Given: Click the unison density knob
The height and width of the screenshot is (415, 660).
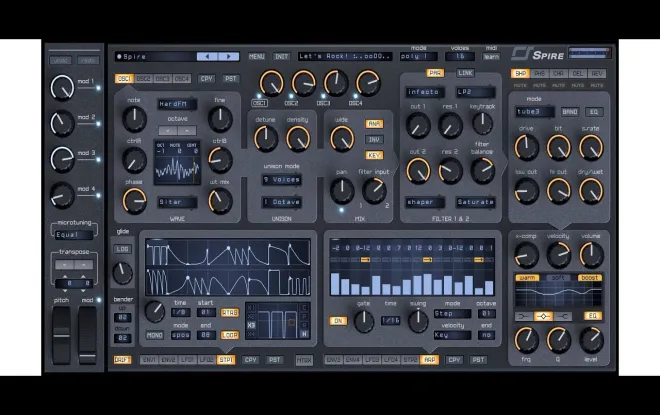Looking at the screenshot, I should pyautogui.click(x=298, y=139).
